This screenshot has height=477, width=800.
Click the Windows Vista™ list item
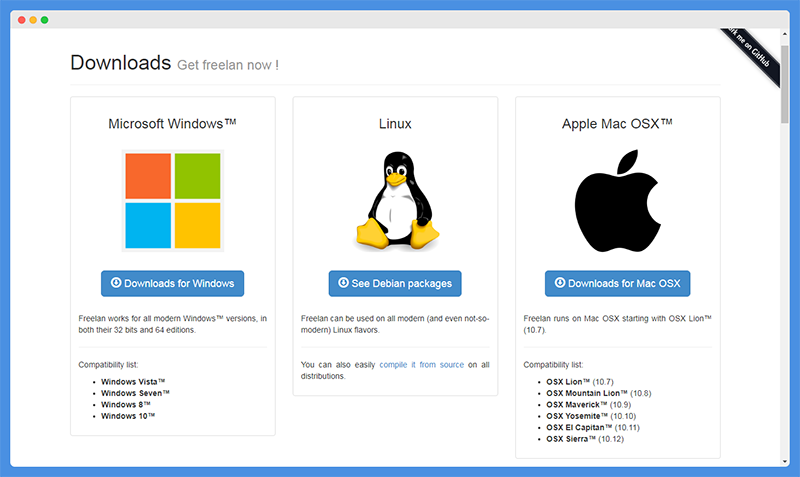[133, 382]
